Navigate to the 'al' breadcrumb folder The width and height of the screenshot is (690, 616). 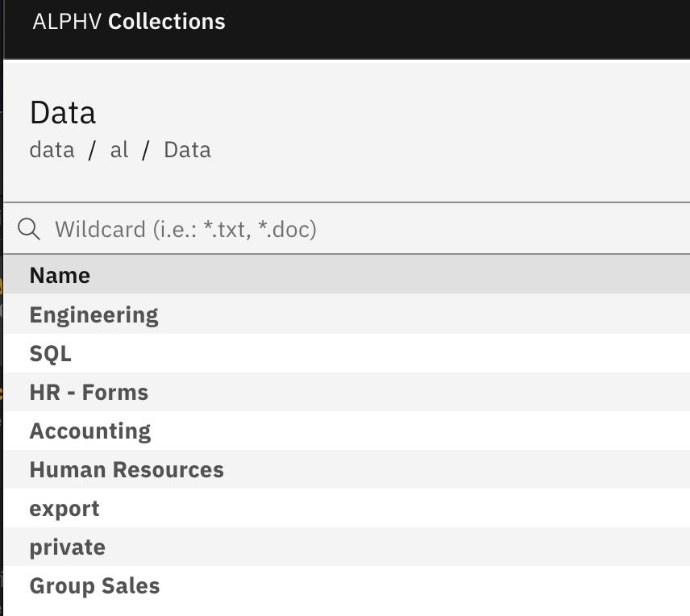click(x=119, y=150)
